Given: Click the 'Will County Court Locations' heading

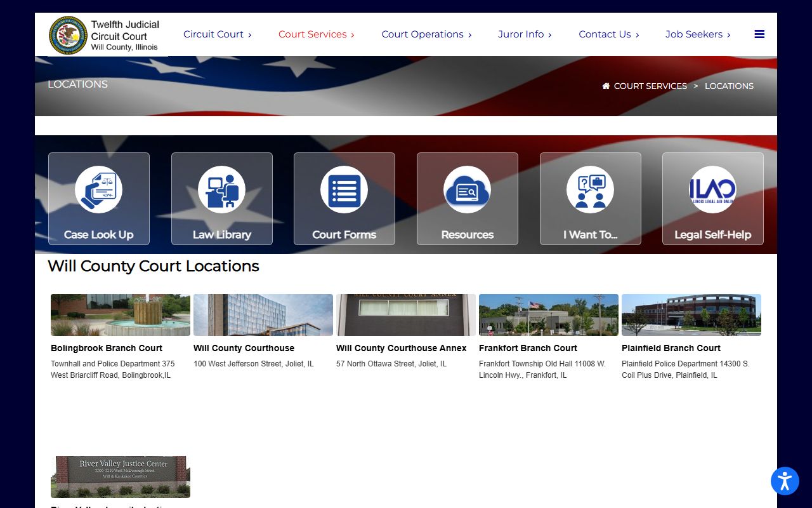Looking at the screenshot, I should 154,266.
